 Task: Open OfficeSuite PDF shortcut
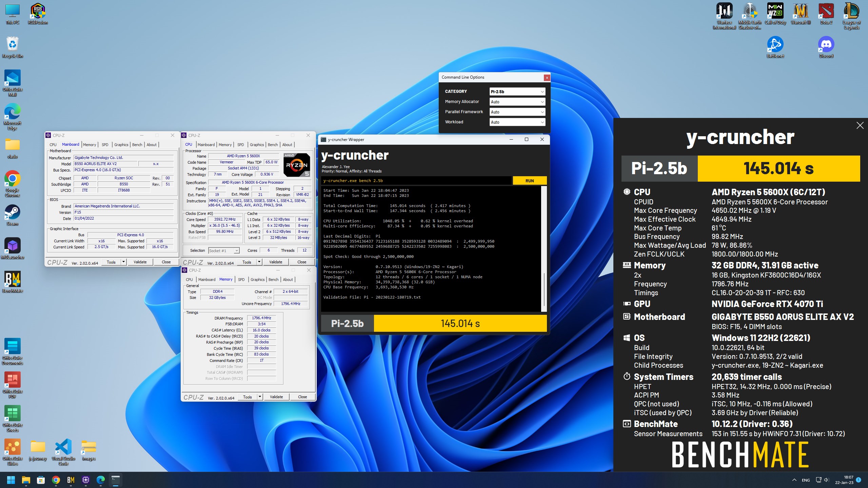click(x=13, y=385)
